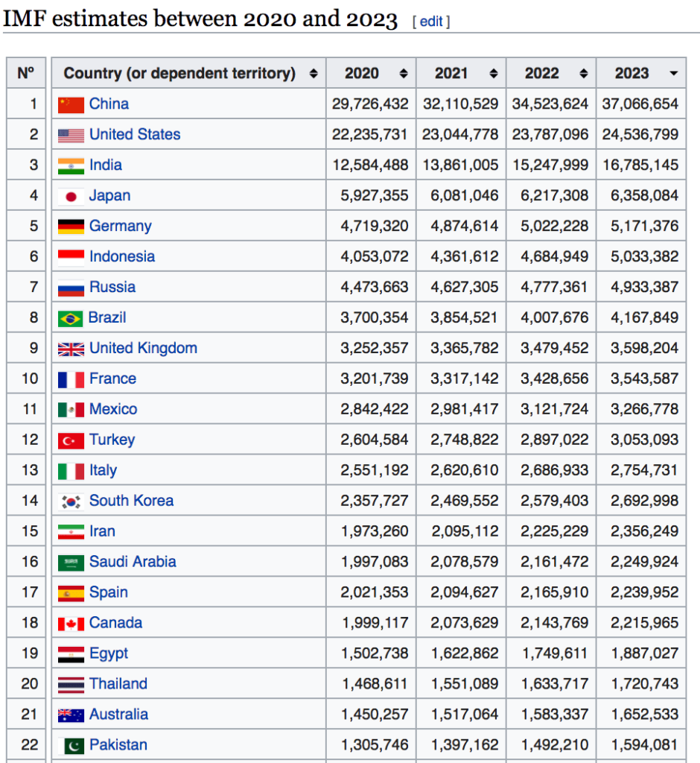Click the France flag icon
Image resolution: width=700 pixels, height=763 pixels.
click(71, 379)
